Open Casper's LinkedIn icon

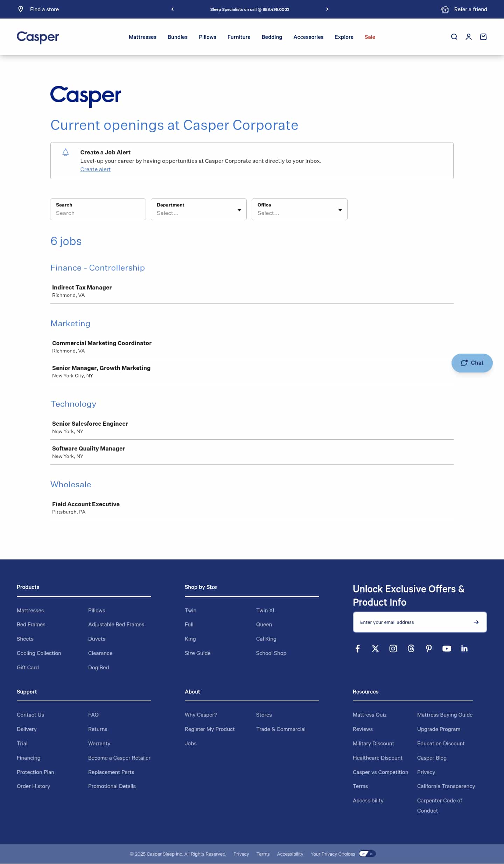click(x=464, y=649)
